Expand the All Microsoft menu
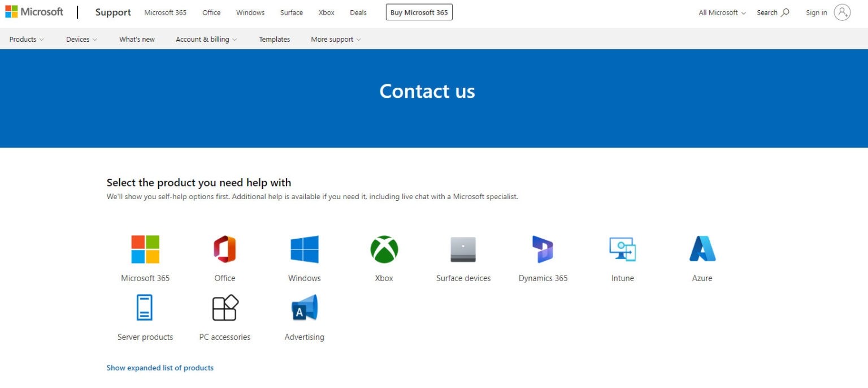The width and height of the screenshot is (868, 388). tap(721, 12)
